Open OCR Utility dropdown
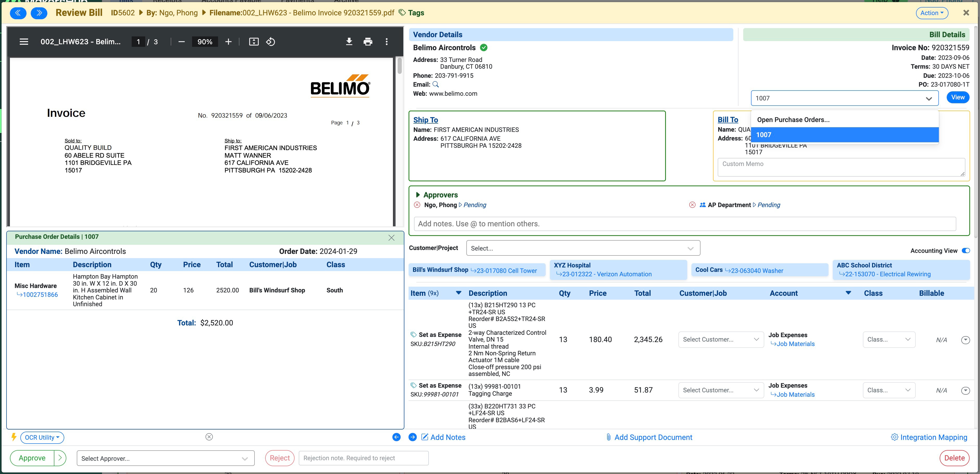This screenshot has width=980, height=474. (x=42, y=438)
